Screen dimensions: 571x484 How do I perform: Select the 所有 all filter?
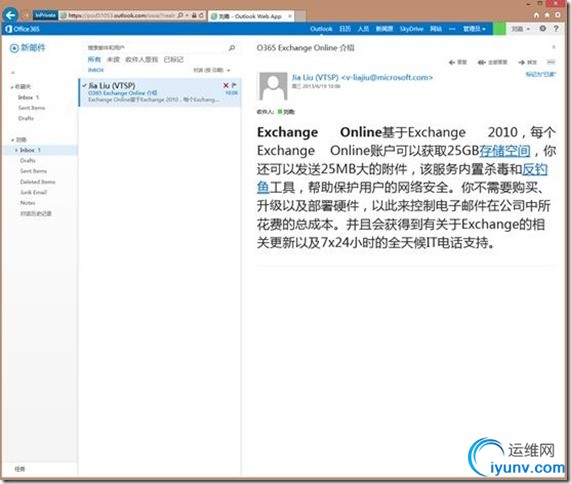point(94,59)
